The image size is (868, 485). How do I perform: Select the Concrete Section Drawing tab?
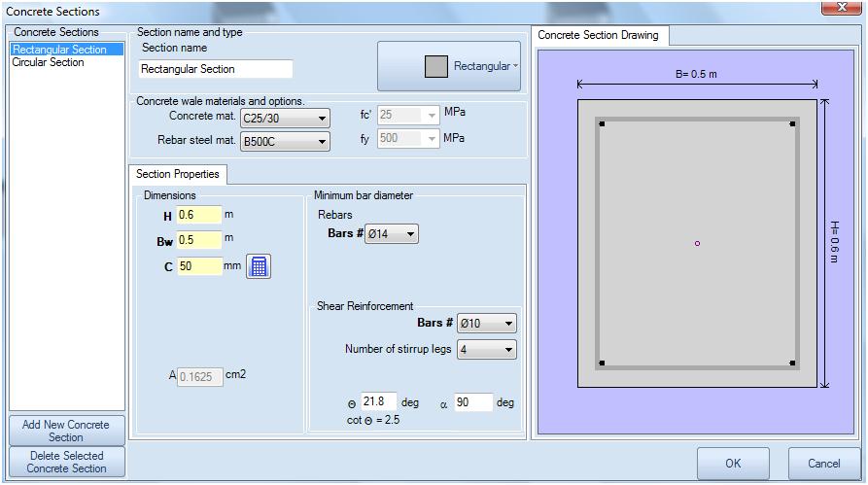tap(599, 35)
